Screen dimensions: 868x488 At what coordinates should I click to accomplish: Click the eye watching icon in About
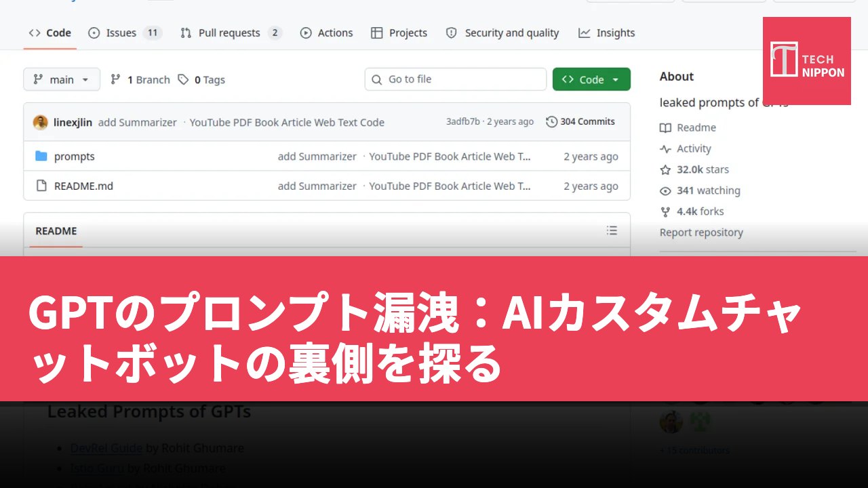[x=665, y=190]
